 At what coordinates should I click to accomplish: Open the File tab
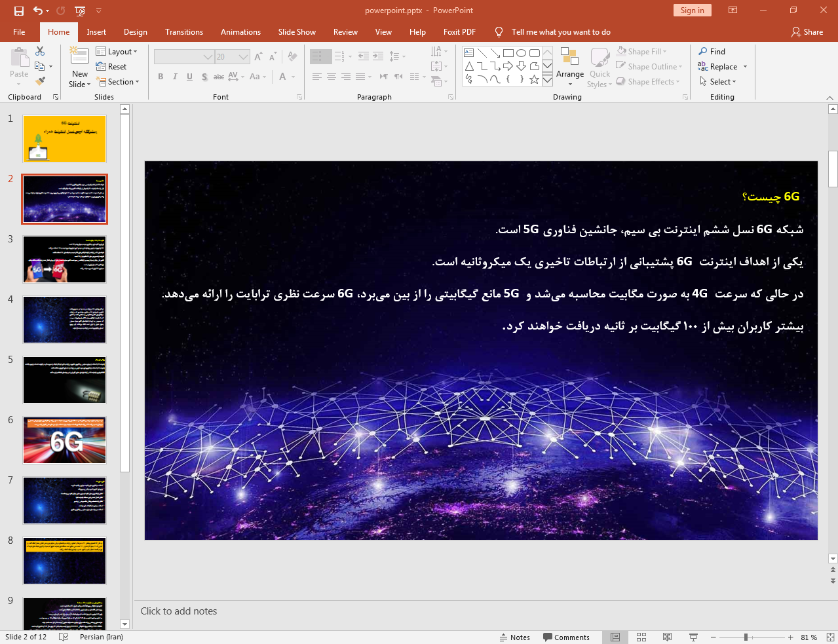(19, 32)
